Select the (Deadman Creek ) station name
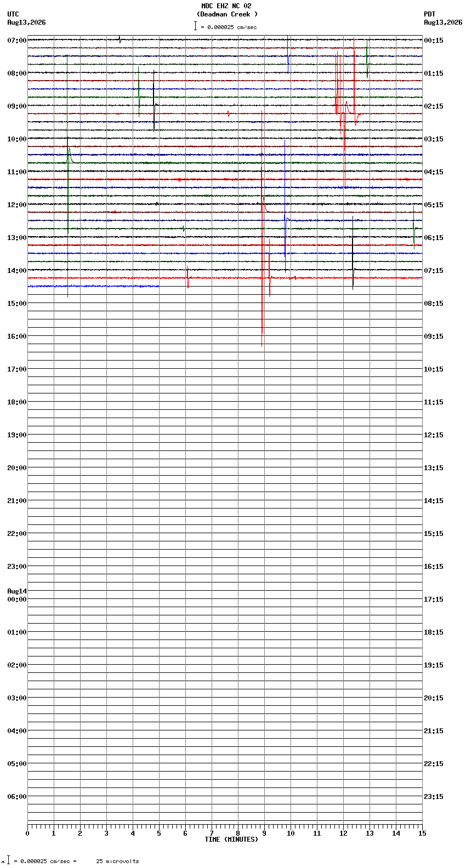The image size is (466, 868). [227, 14]
